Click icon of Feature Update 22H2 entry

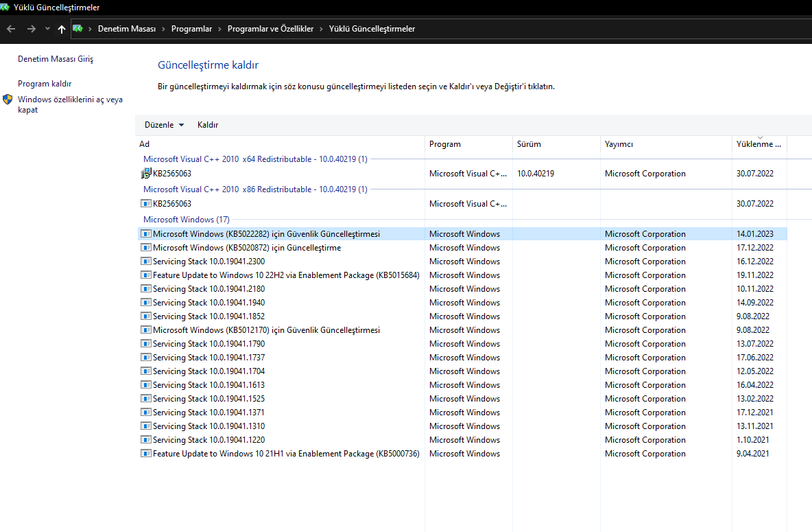coord(146,275)
